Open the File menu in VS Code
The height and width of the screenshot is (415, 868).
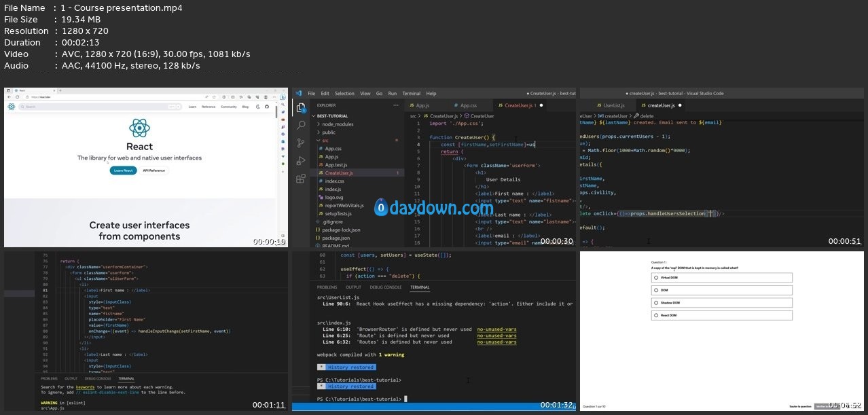pos(312,93)
